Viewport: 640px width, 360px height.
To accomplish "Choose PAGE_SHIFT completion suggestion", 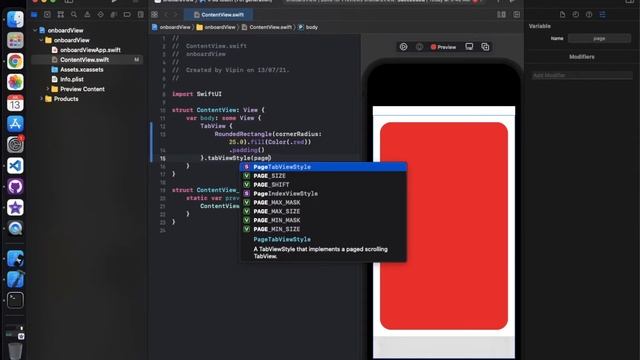I will click(x=323, y=185).
